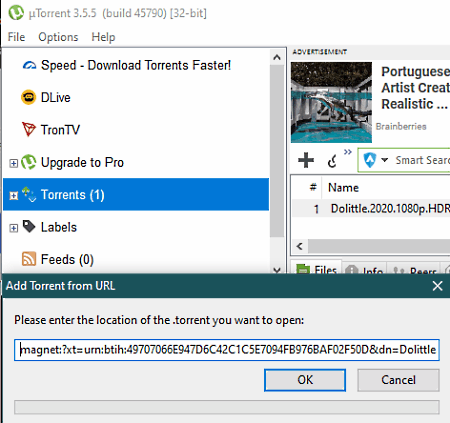Click the Add Torrent from URL link icon

[333, 161]
